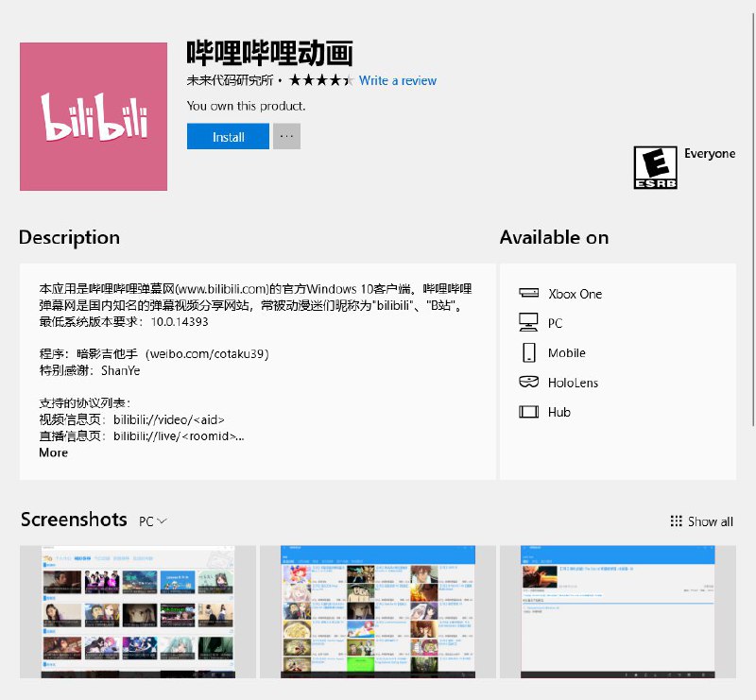
Task: Open the PC screenshots platform dropdown
Action: (153, 521)
